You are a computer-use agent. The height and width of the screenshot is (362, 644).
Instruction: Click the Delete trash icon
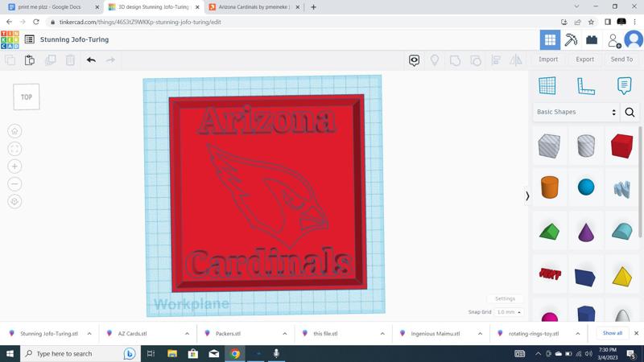pyautogui.click(x=70, y=60)
